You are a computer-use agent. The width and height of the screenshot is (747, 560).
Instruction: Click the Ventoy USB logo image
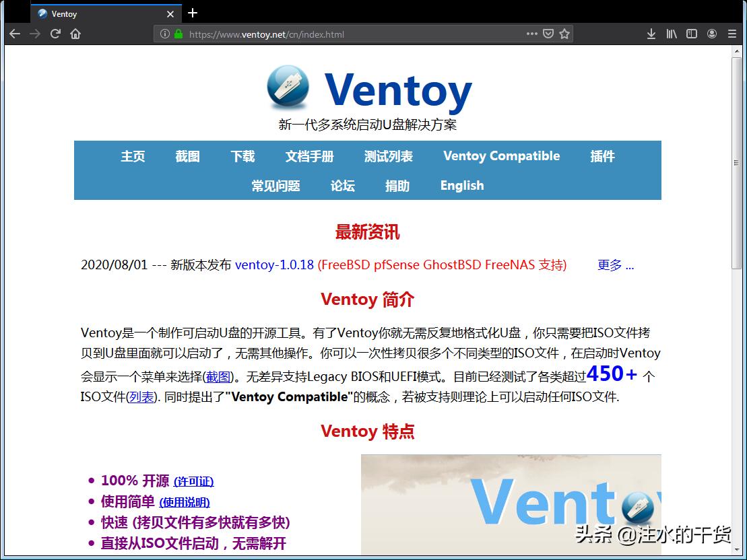[x=288, y=87]
